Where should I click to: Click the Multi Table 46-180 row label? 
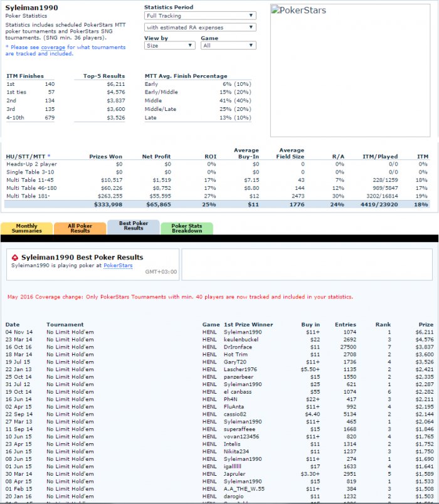[x=31, y=188]
